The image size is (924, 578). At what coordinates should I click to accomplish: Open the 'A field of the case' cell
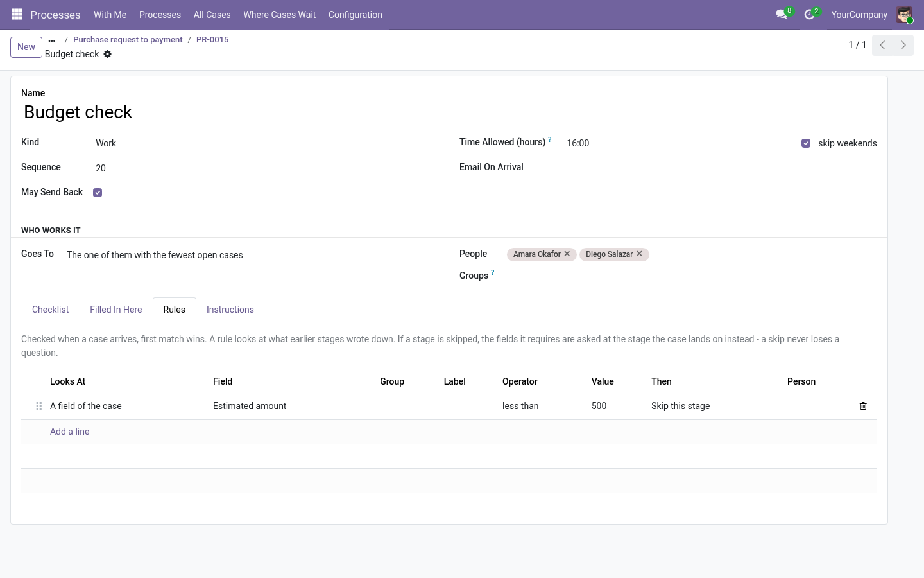(126, 406)
